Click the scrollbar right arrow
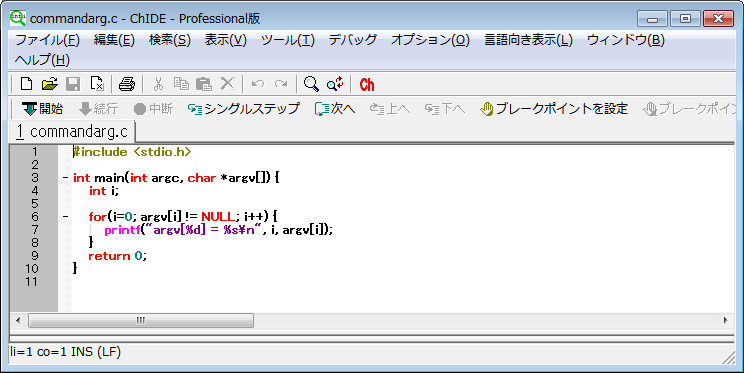Screen dimensions: 744x373 [726, 320]
